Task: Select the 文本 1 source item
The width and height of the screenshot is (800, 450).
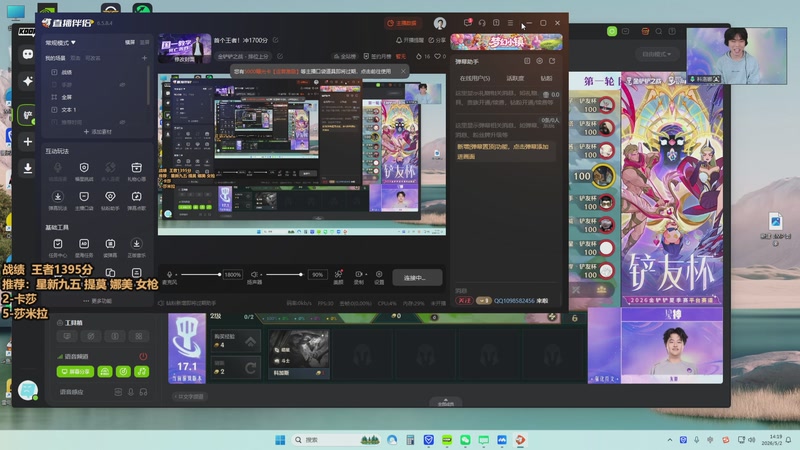Action: [x=69, y=110]
